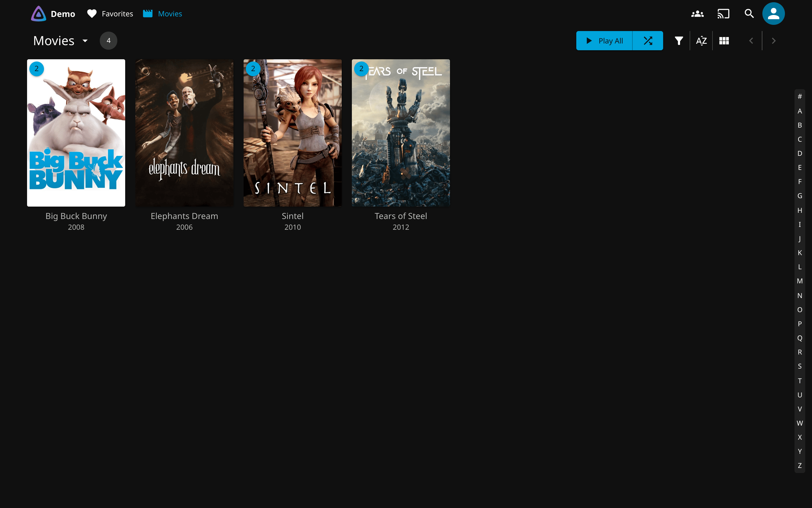
Task: Click the 2 badge on Big Buck Bunny
Action: coord(37,69)
